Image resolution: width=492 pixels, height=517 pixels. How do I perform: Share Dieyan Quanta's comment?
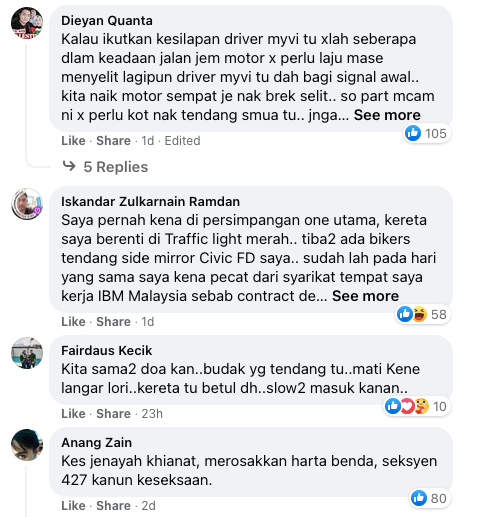coord(113,141)
